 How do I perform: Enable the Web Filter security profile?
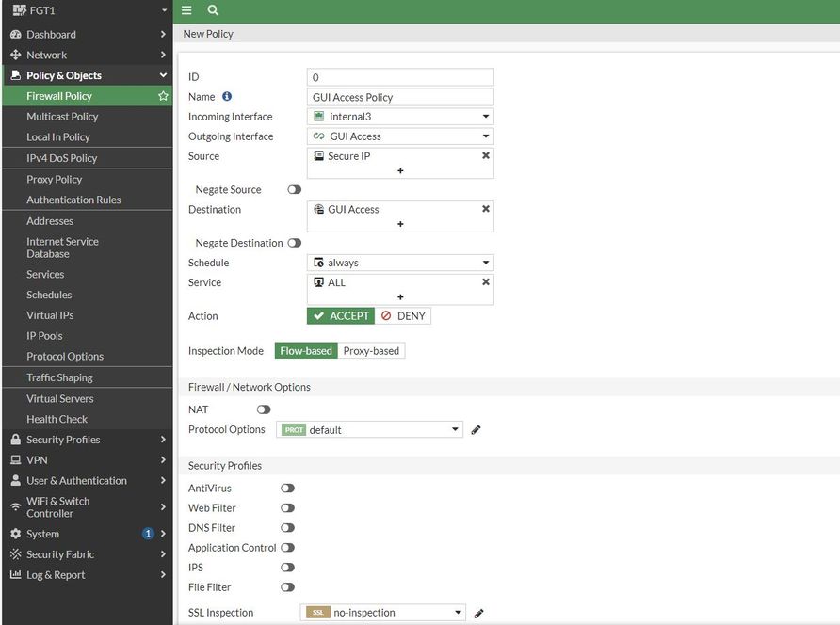pos(287,507)
